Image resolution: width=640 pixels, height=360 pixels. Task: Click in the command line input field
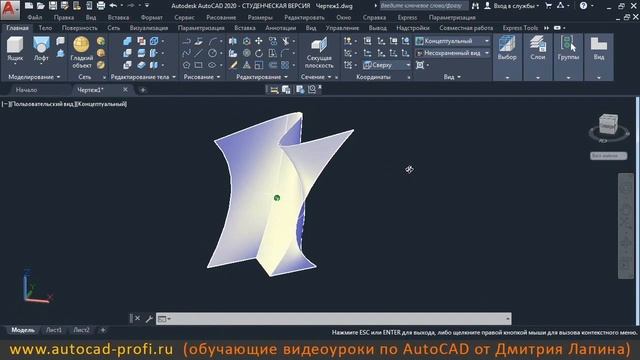pos(333,319)
